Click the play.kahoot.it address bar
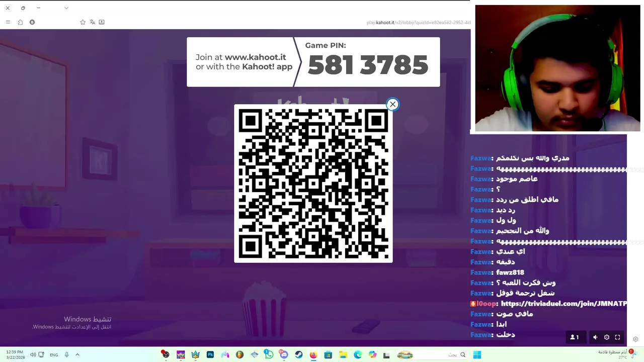This screenshot has height=362, width=644. coord(419,23)
